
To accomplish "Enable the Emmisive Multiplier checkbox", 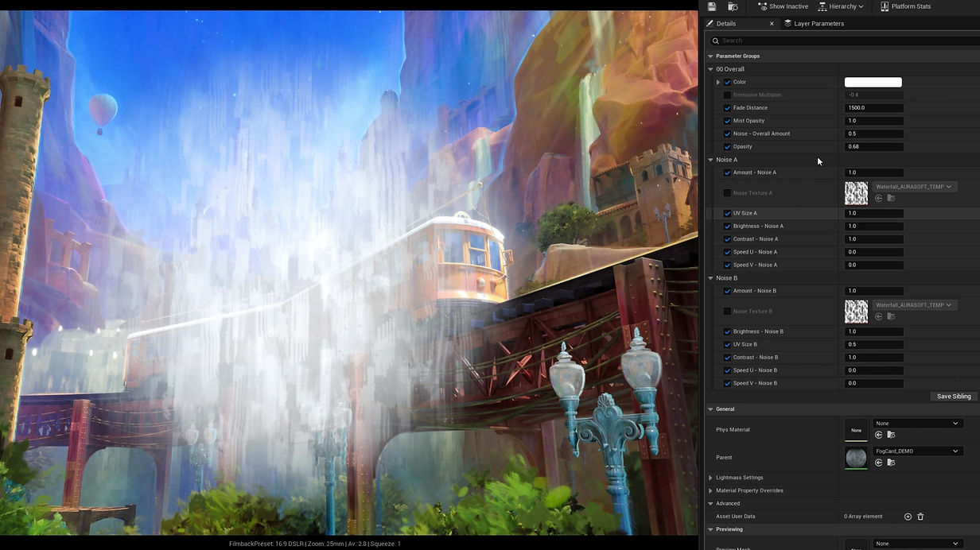I will point(727,95).
